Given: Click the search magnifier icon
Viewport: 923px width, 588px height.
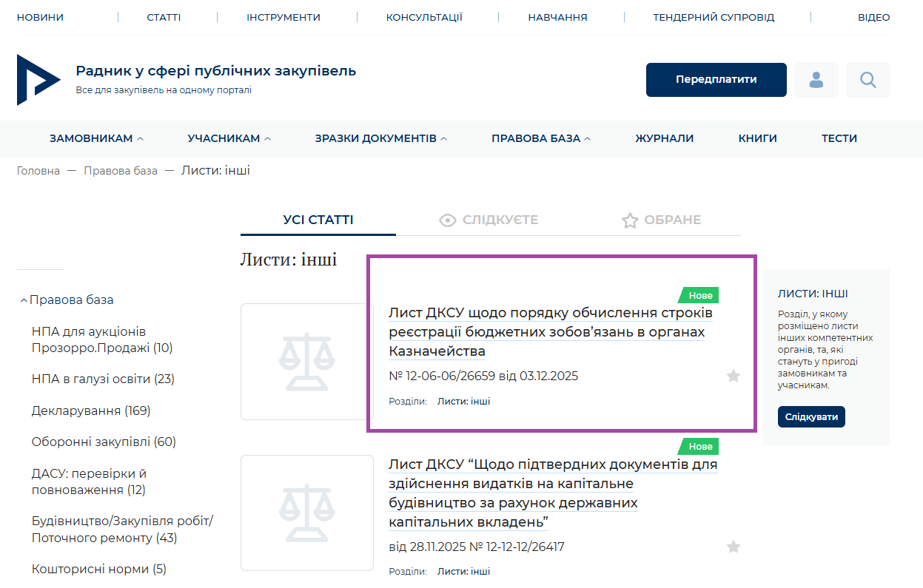Looking at the screenshot, I should [868, 80].
